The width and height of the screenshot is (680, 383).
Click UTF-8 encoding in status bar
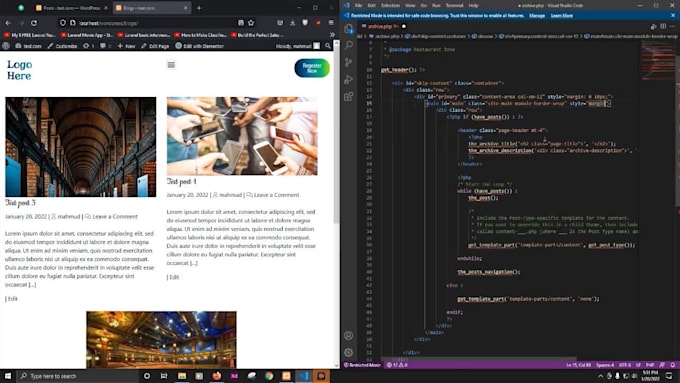[x=625, y=365]
